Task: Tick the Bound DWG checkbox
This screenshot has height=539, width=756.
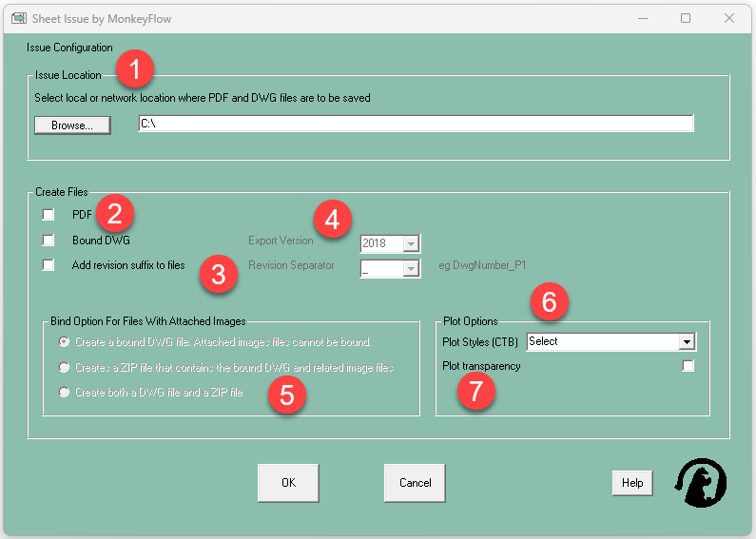Action: (x=48, y=241)
